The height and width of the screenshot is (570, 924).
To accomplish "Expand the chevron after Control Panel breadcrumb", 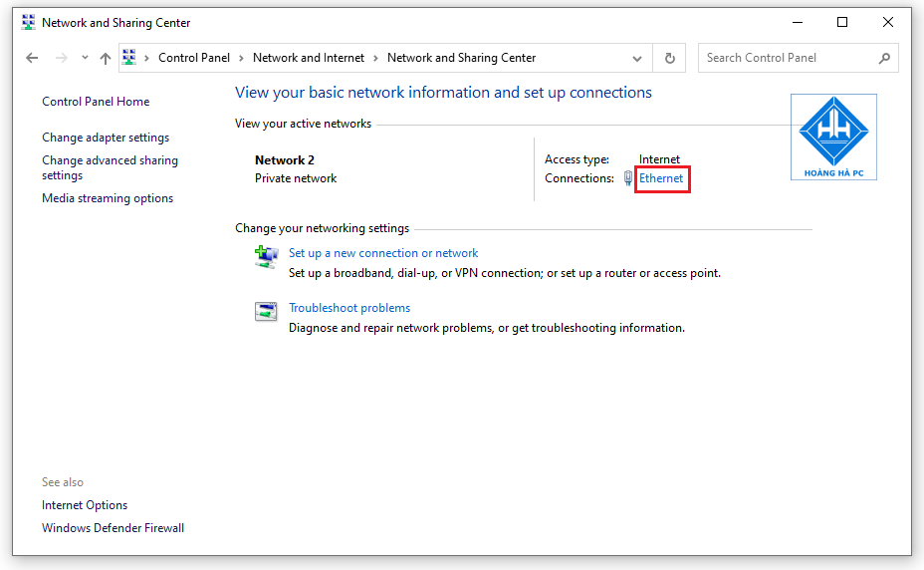I will pyautogui.click(x=241, y=58).
